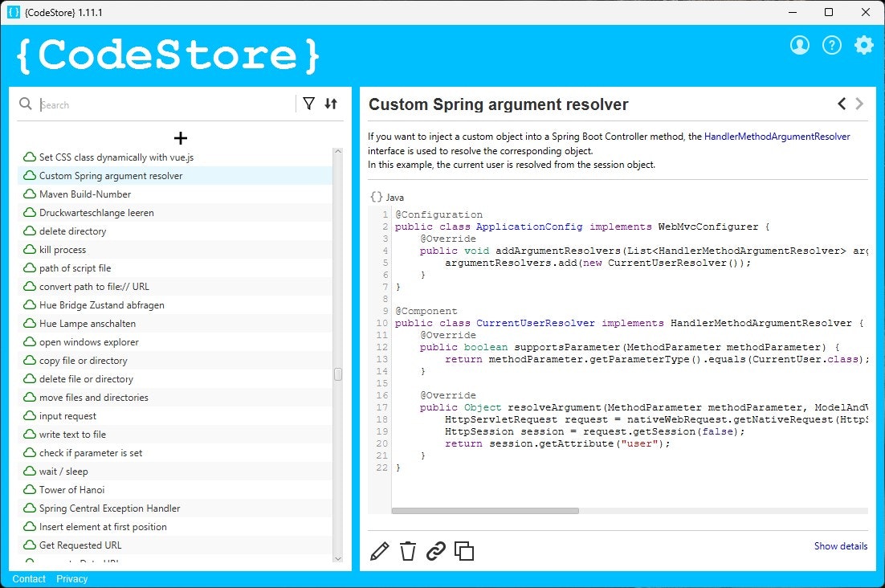Screen dimensions: 885x588
Task: Open the Contact link
Action: tap(29, 579)
